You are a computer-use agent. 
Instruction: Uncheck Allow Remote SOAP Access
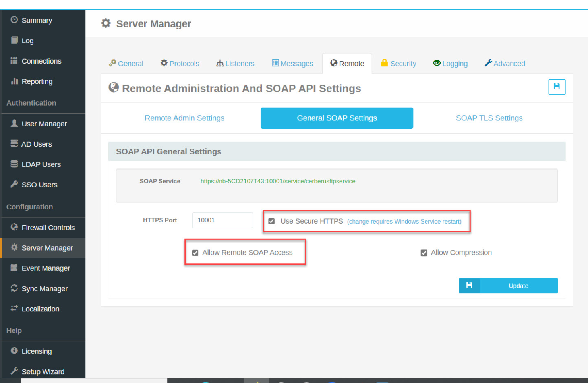pos(195,253)
